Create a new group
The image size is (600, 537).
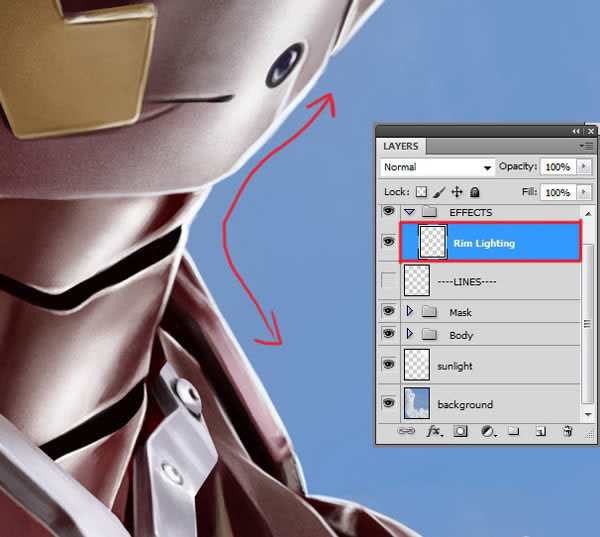(514, 431)
